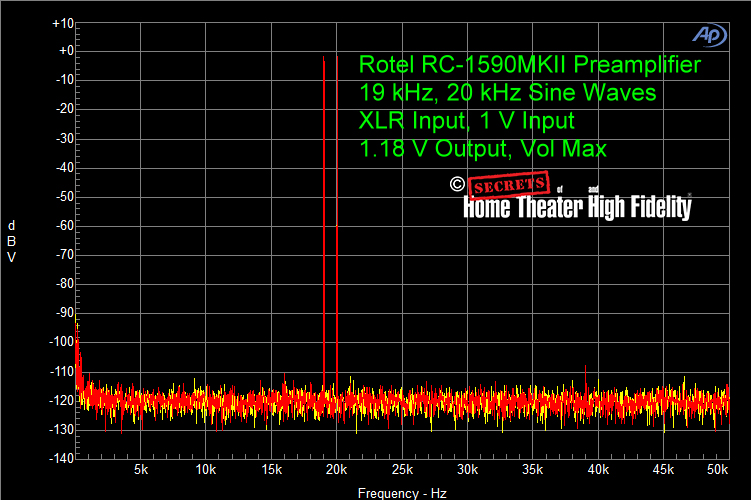The width and height of the screenshot is (751, 500).
Task: Click the copyright symbol beside the watermark
Action: point(457,184)
